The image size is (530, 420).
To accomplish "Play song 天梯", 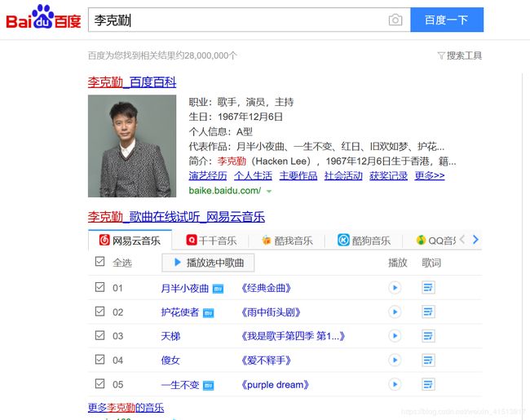I will [395, 336].
